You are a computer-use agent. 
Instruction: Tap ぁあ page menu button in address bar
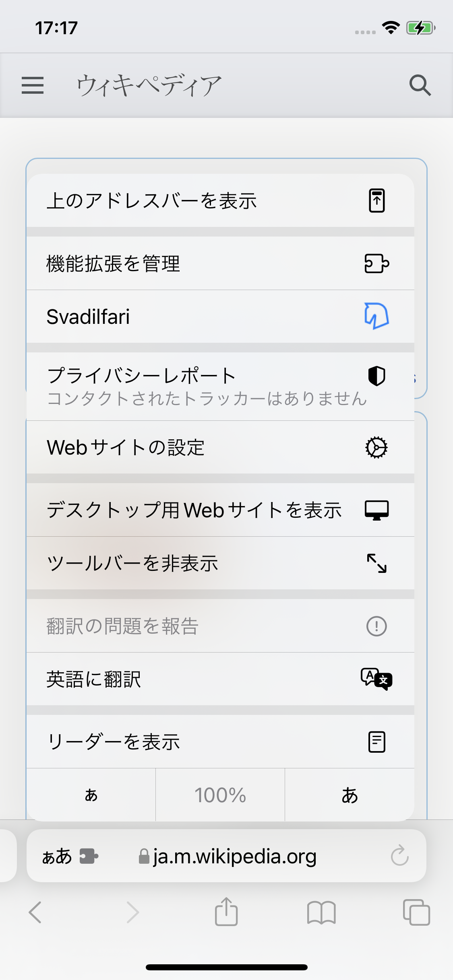tap(57, 856)
